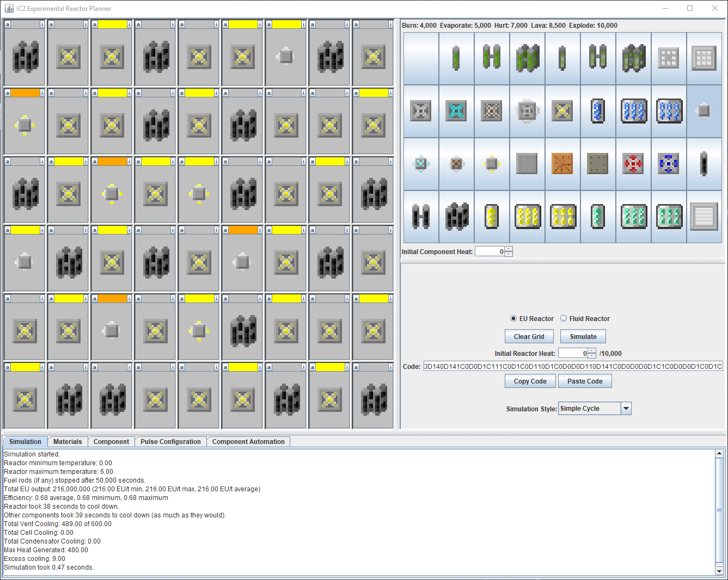Click into the reactor Code text field
The height and width of the screenshot is (580, 728).
(573, 366)
